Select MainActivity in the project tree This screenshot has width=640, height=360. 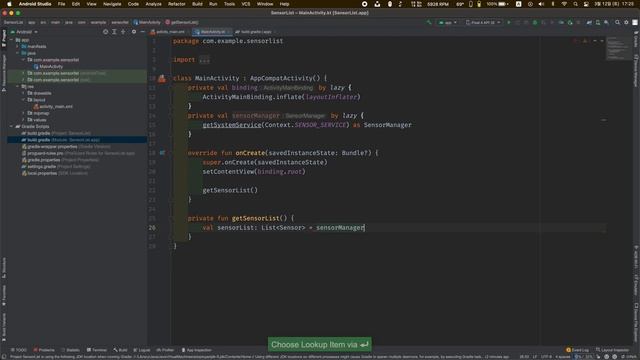coord(48,67)
